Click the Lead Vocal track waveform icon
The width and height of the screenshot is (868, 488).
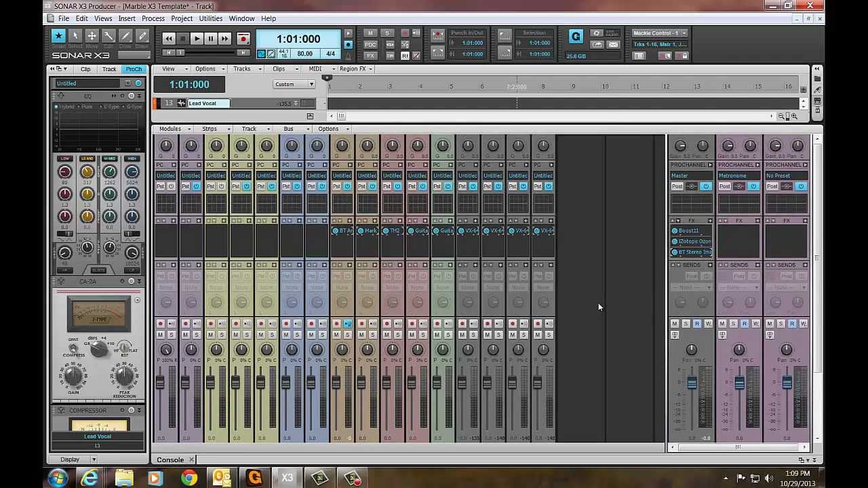click(x=181, y=103)
